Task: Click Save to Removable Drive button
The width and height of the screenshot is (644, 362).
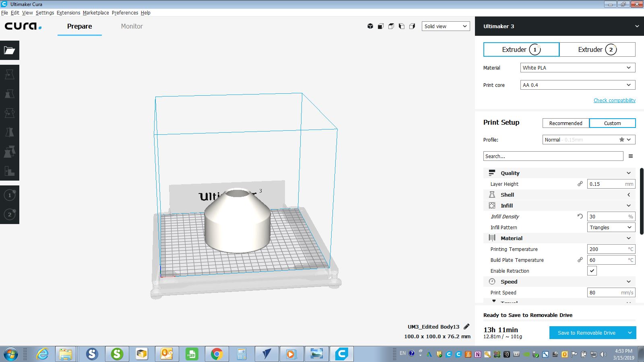Action: coord(586,333)
